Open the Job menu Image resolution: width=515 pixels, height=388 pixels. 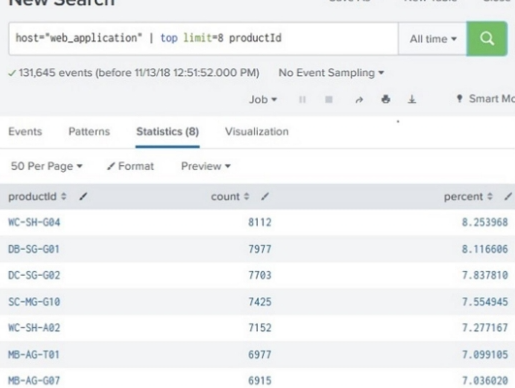[263, 99]
